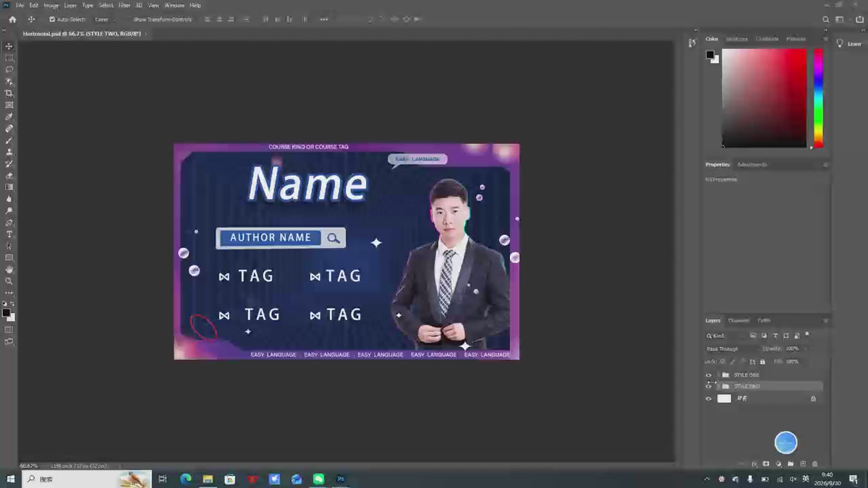The image size is (868, 488).
Task: Select the Rectangular Marquee tool
Action: [x=9, y=58]
